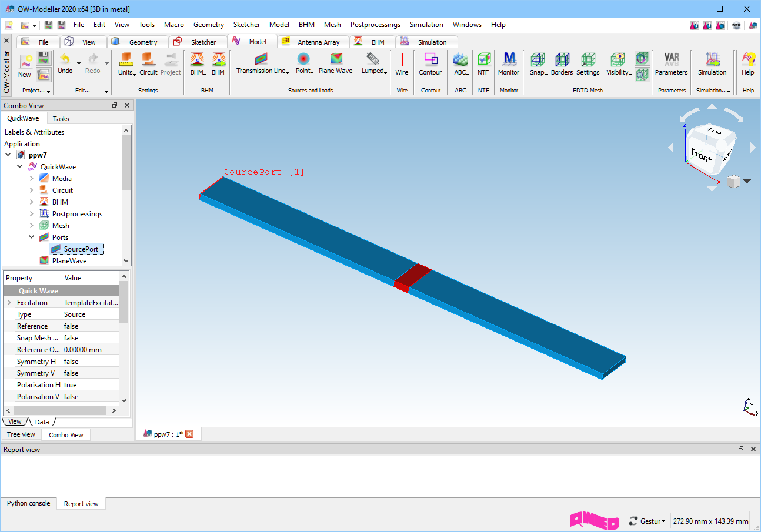Expand the Mesh tree node
This screenshot has height=532, width=761.
point(32,226)
